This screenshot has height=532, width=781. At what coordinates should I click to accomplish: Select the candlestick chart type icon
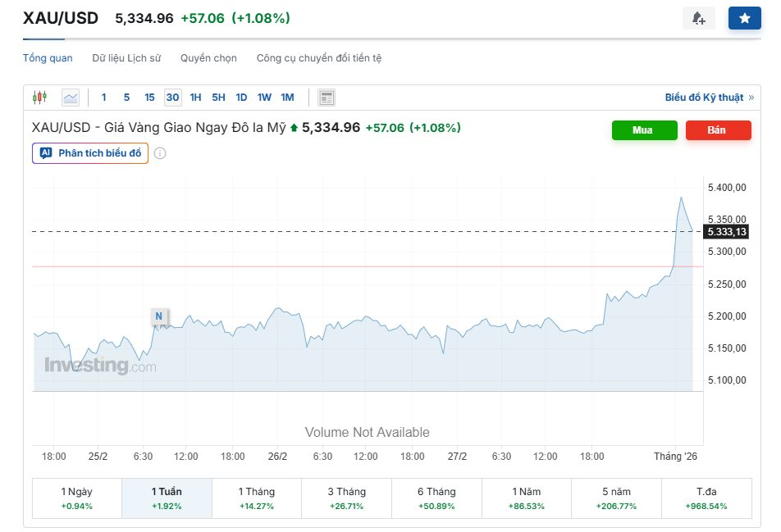tap(39, 98)
